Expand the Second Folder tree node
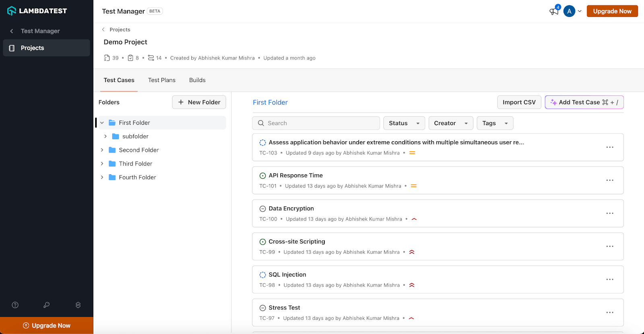The image size is (644, 334). [x=102, y=150]
